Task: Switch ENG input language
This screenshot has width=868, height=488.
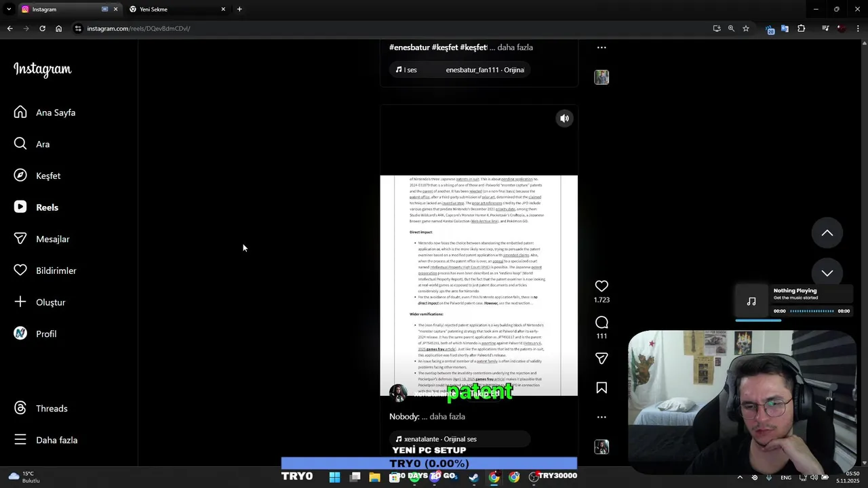Action: pyautogui.click(x=786, y=477)
